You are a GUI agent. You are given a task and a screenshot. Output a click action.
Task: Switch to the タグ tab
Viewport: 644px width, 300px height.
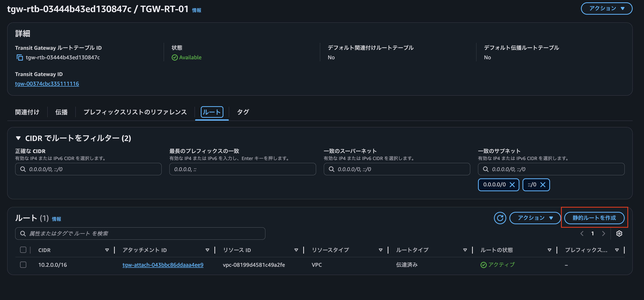pyautogui.click(x=242, y=112)
